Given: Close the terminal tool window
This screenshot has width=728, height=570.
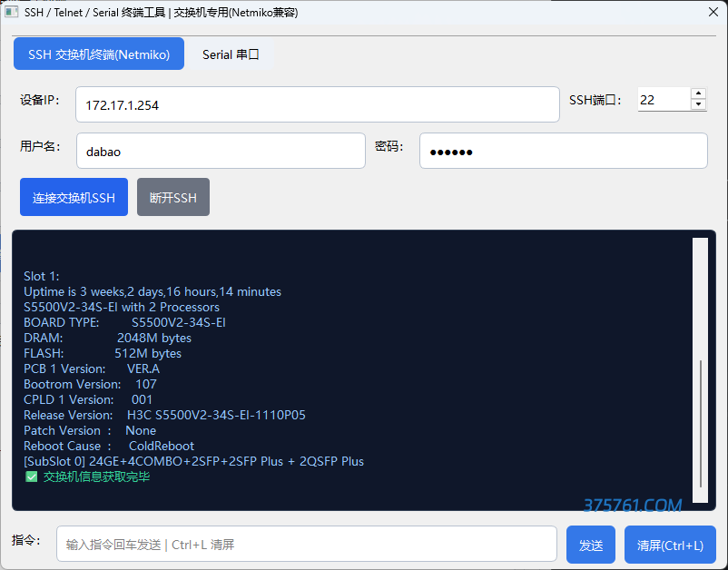Looking at the screenshot, I should 713,12.
